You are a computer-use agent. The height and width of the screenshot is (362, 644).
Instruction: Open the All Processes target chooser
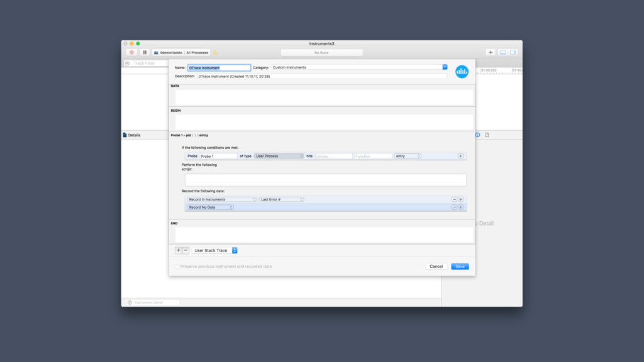197,53
